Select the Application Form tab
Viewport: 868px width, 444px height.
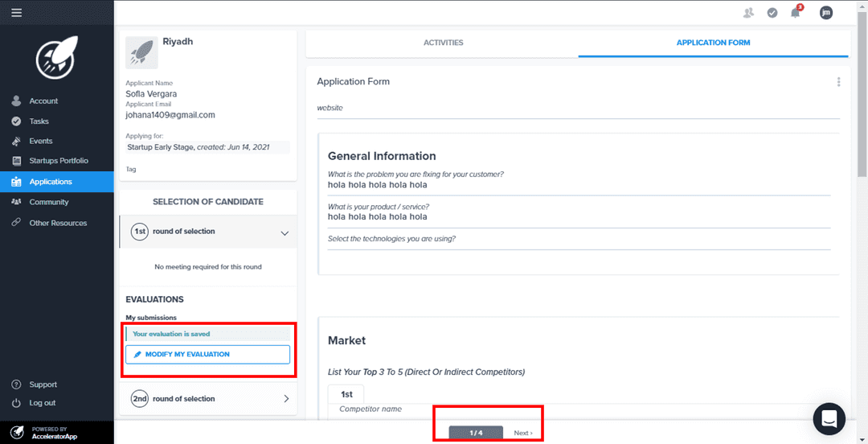pos(713,43)
